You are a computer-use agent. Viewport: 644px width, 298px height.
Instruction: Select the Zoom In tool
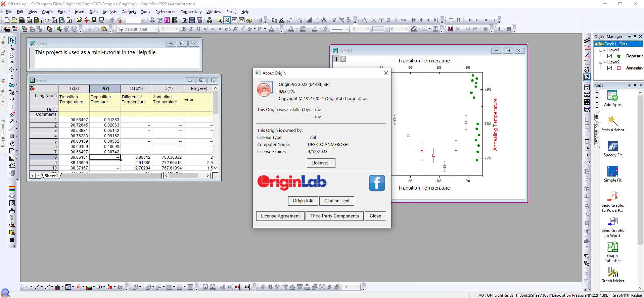coord(12,48)
